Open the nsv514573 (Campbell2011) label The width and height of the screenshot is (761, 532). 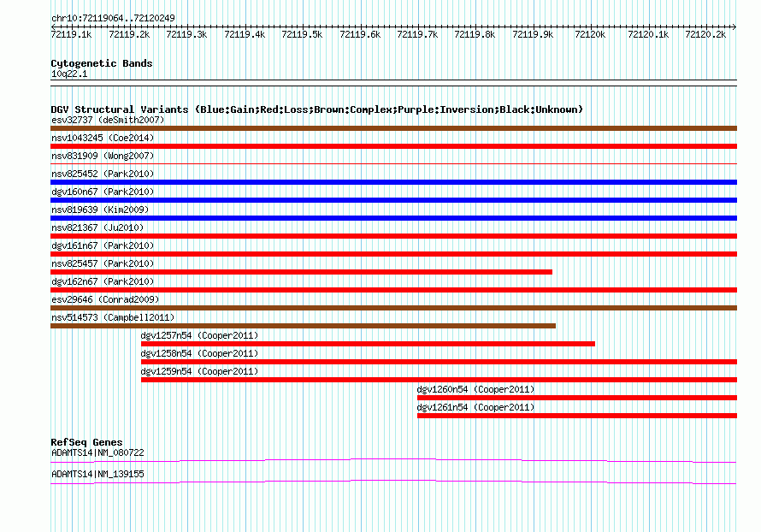tap(113, 317)
